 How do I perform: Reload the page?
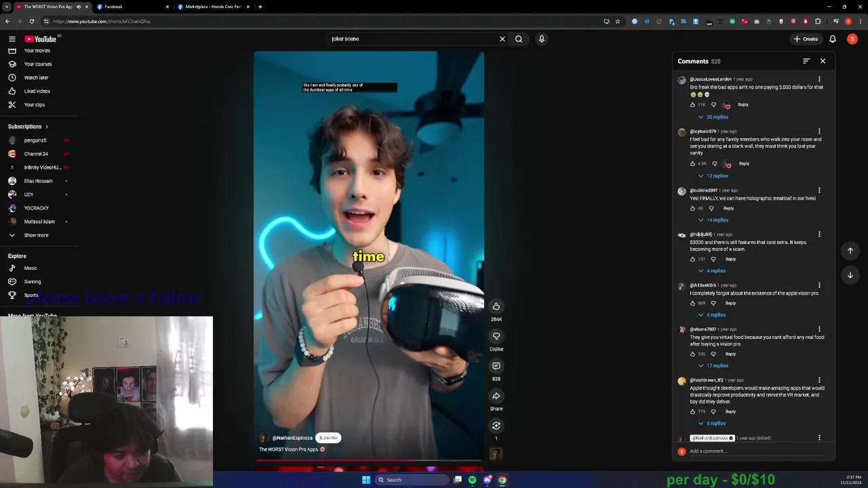pyautogui.click(x=31, y=21)
